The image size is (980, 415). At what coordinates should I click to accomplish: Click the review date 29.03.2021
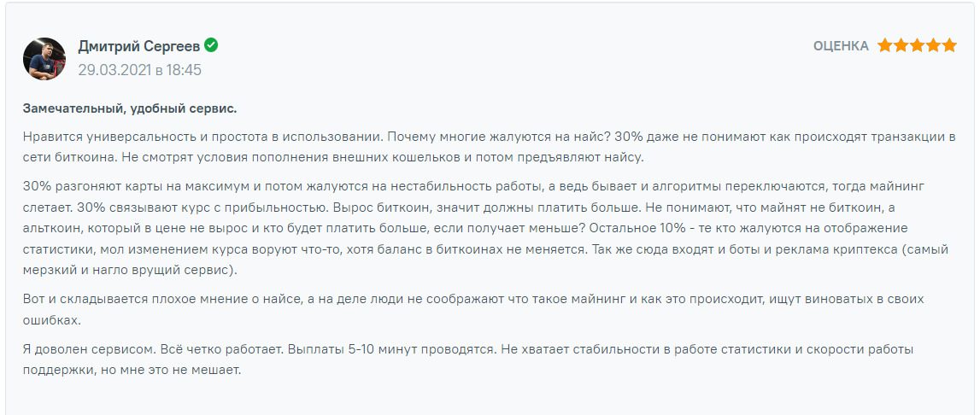pyautogui.click(x=114, y=70)
